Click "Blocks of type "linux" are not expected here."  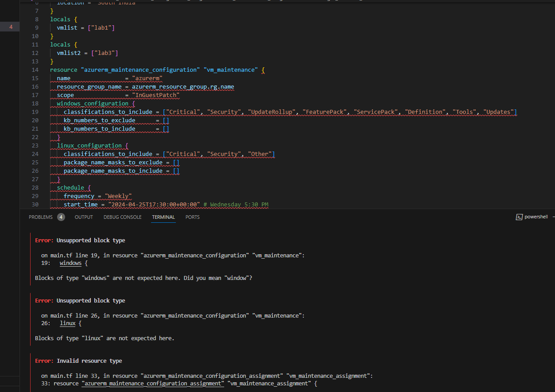click(x=105, y=338)
